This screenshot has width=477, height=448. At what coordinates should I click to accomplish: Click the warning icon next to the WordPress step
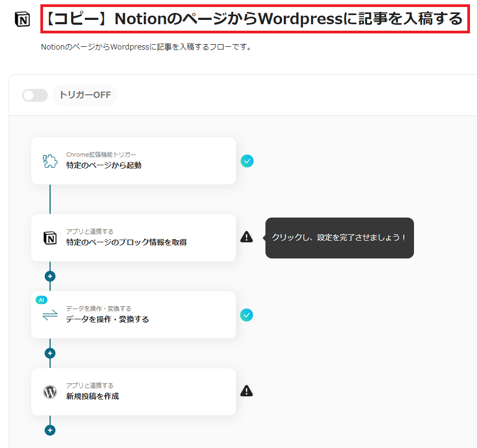tap(247, 391)
